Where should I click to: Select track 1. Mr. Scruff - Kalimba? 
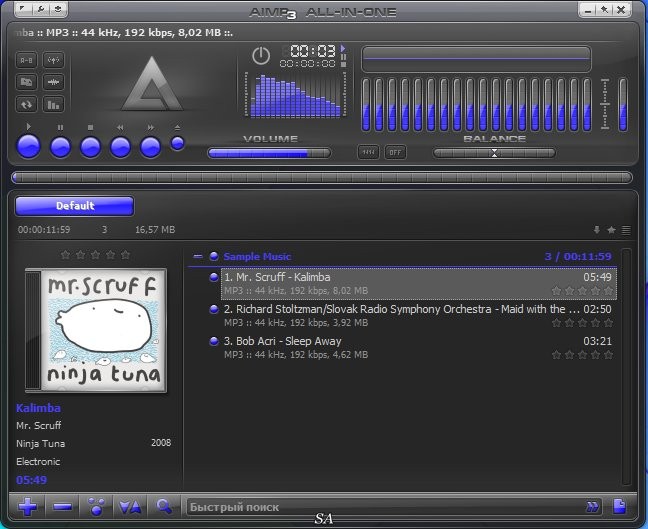(x=418, y=284)
